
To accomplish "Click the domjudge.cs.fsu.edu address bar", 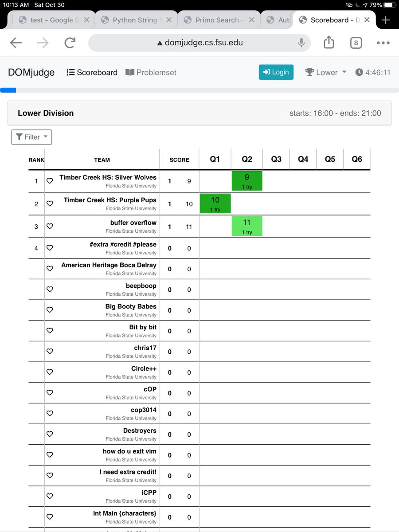I will coord(199,43).
